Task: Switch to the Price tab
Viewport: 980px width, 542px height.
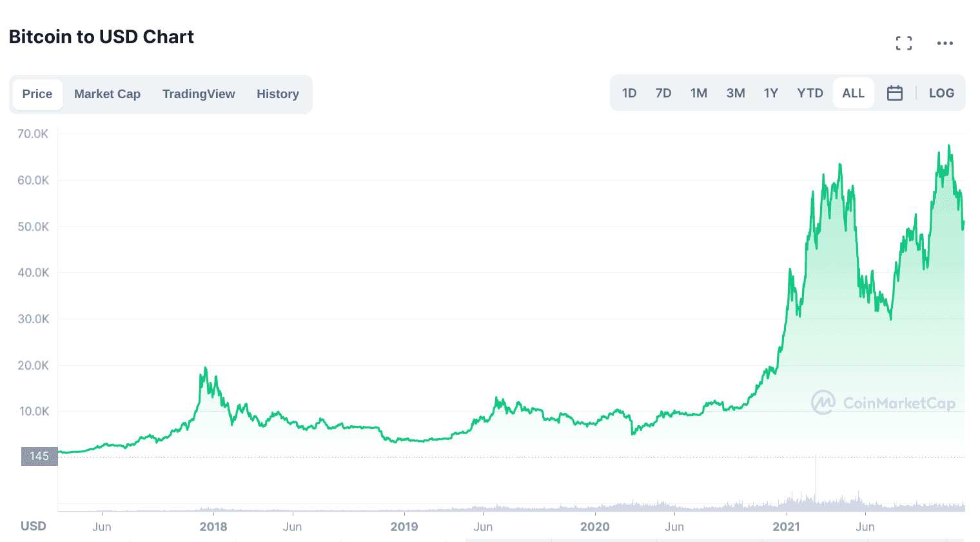Action: pyautogui.click(x=37, y=94)
